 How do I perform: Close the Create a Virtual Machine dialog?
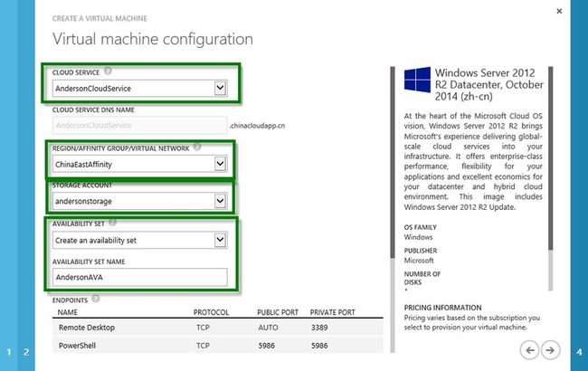(559, 11)
